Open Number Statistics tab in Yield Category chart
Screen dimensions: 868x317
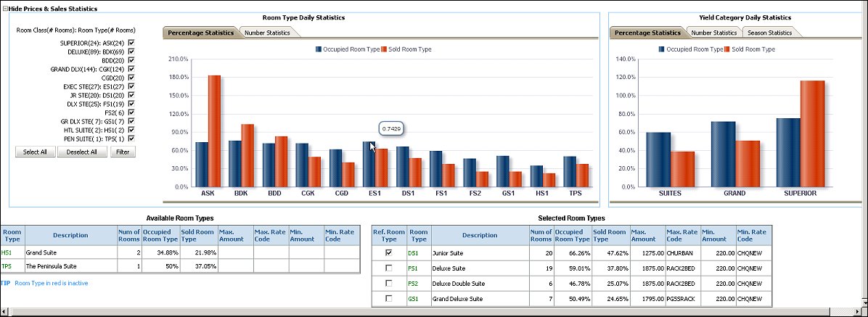[713, 33]
